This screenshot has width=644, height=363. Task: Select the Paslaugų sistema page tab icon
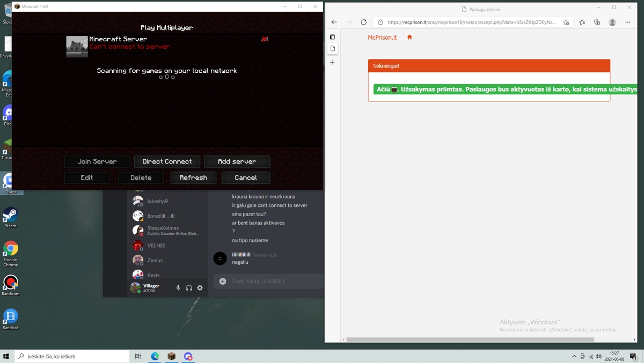click(333, 48)
